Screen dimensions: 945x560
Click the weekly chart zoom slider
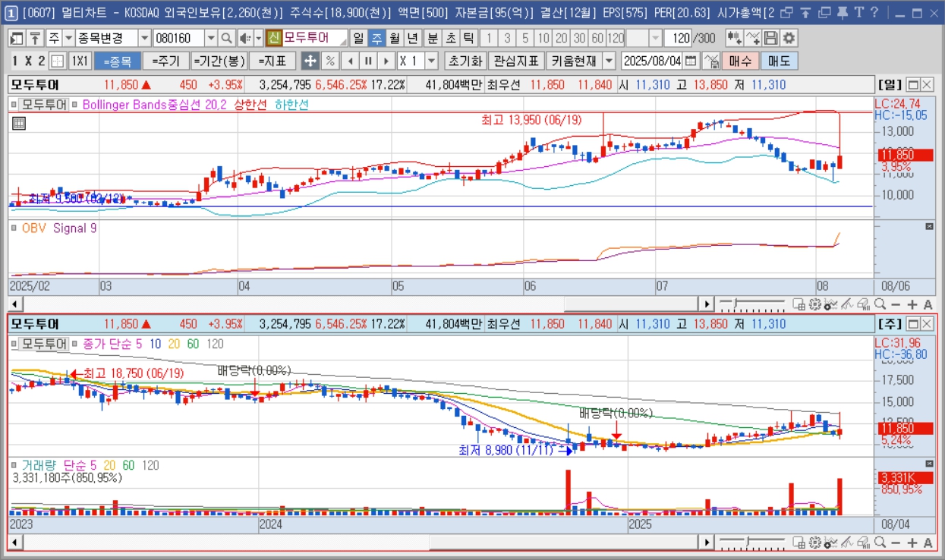(x=752, y=543)
